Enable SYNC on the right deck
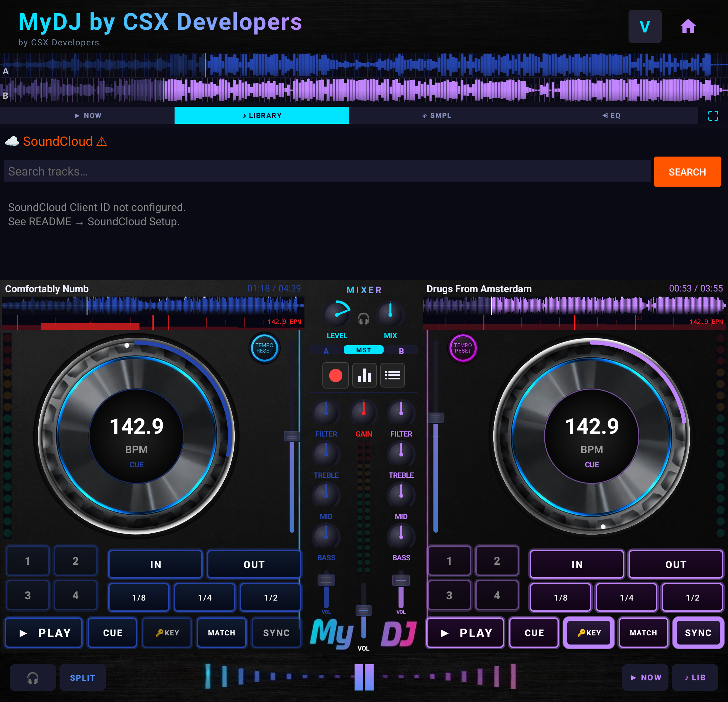Viewport: 728px width, 702px height. coord(698,633)
